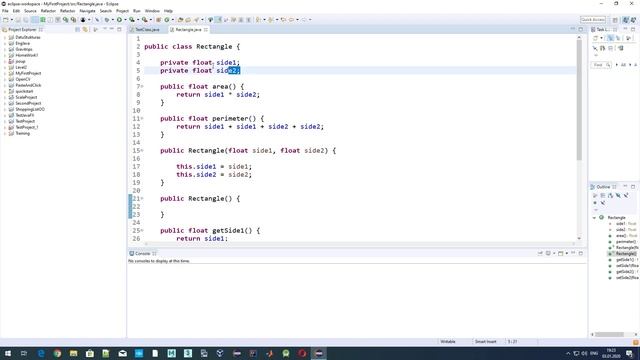640x360 pixels.
Task: Click the New file toolbar icon
Action: (x=5, y=20)
